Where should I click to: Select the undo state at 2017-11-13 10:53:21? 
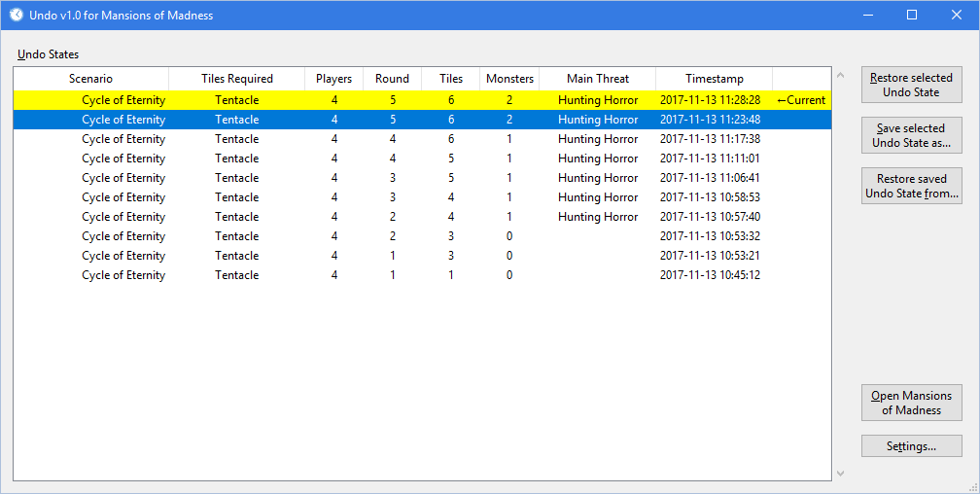coord(423,255)
